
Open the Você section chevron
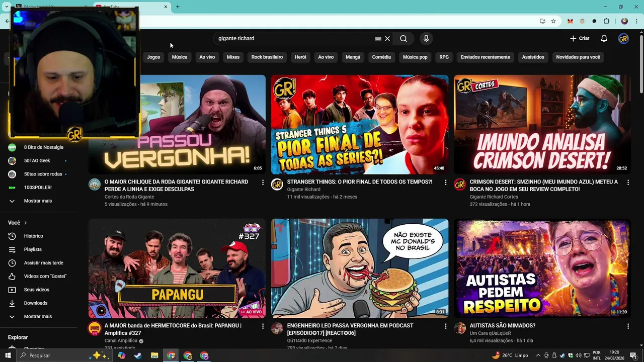(x=25, y=223)
